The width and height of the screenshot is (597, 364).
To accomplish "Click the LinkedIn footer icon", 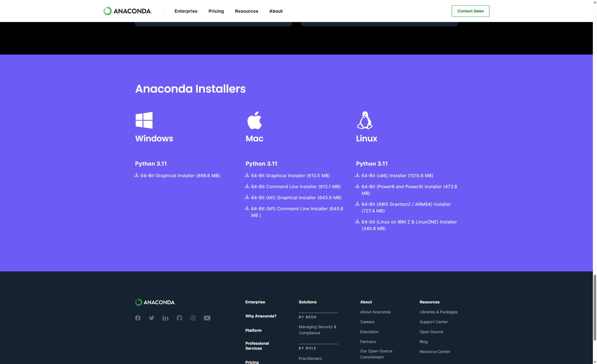I will (165, 318).
